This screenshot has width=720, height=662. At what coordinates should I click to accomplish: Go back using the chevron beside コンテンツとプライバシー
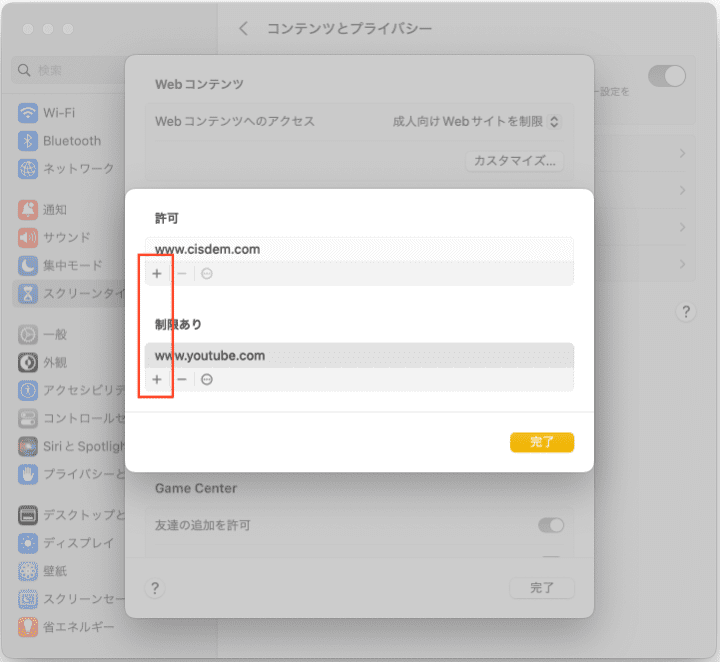point(244,29)
